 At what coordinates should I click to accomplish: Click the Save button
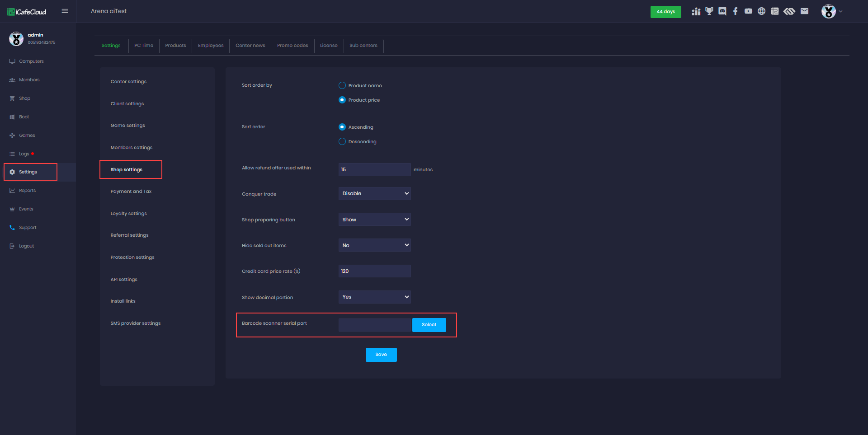tap(381, 355)
